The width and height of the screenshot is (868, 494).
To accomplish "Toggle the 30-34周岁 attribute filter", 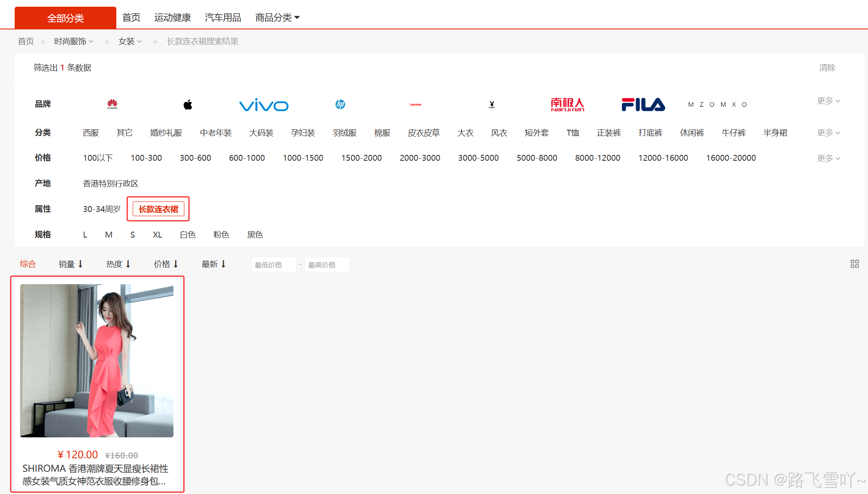I will pos(102,209).
